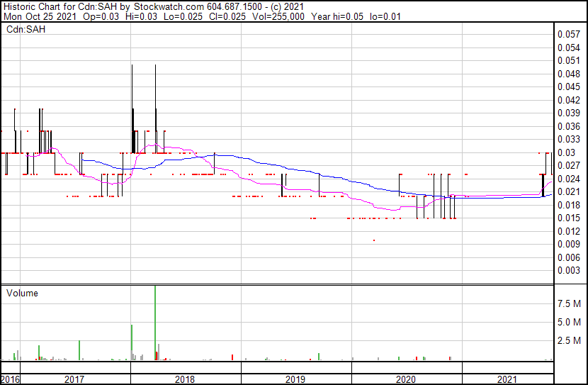Click the Volume panel label
Screen dimensions: 588x385
pyautogui.click(x=22, y=294)
